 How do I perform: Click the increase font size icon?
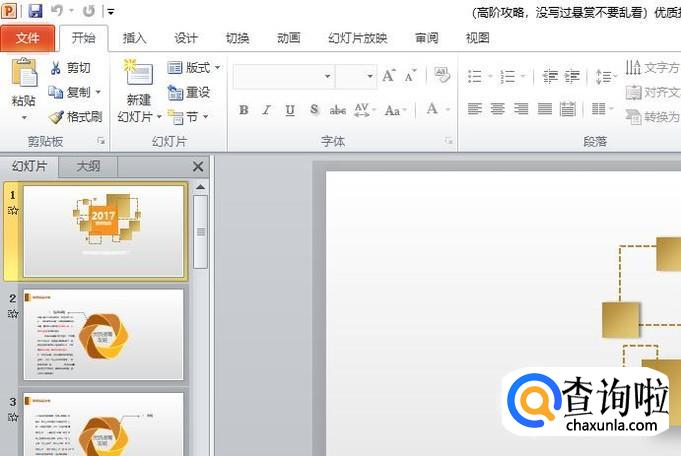click(388, 76)
